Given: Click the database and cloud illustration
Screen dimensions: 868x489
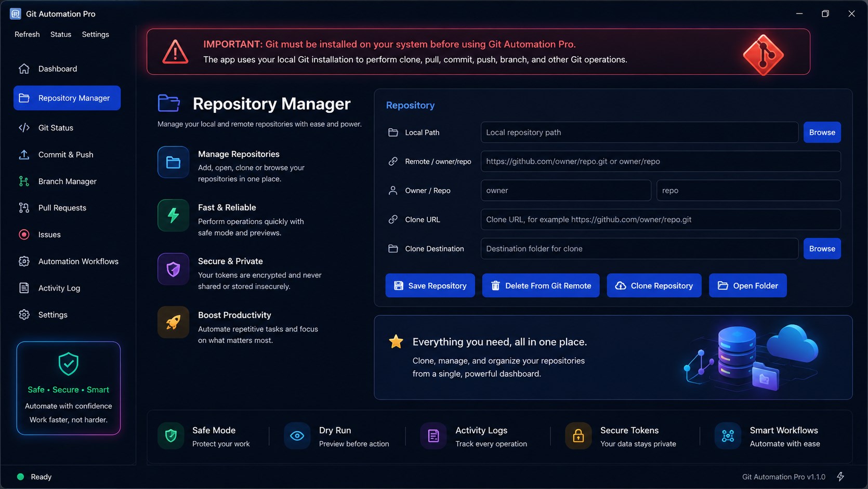Looking at the screenshot, I should pyautogui.click(x=751, y=358).
